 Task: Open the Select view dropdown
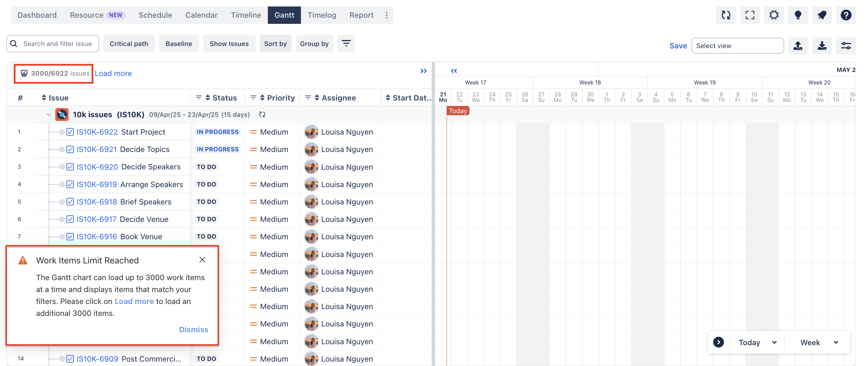click(x=737, y=46)
